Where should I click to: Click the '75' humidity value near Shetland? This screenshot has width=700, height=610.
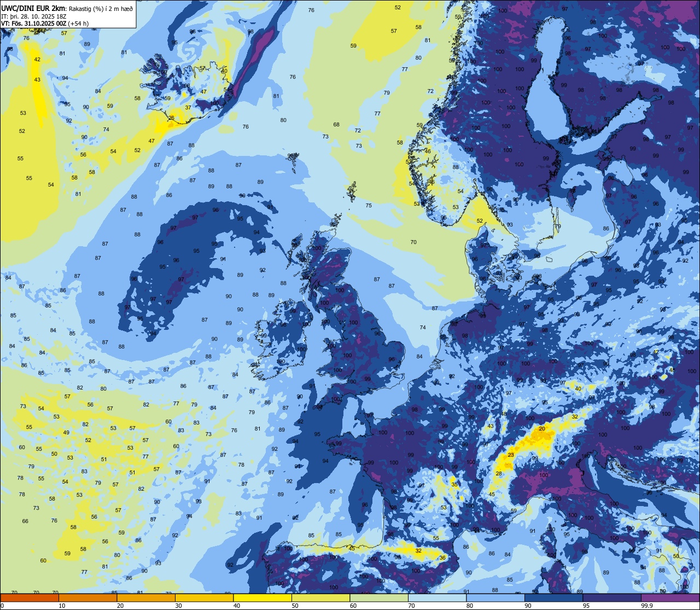pos(369,205)
